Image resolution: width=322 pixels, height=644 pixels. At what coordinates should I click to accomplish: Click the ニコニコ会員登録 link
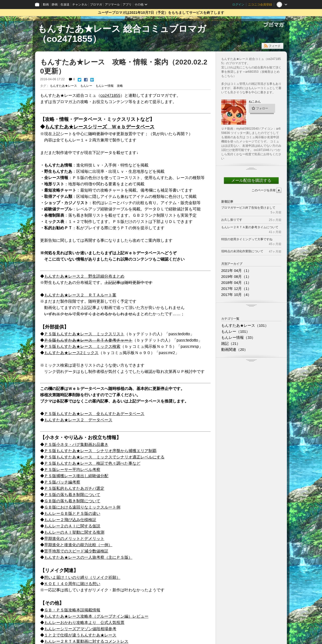click(x=260, y=5)
